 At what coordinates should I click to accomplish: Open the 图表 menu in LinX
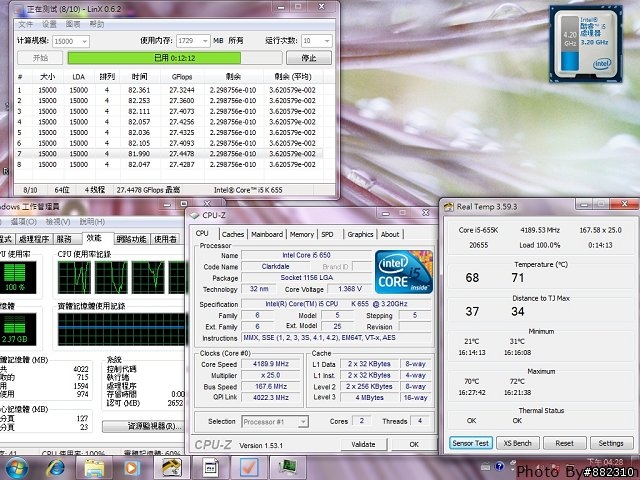pyautogui.click(x=73, y=24)
